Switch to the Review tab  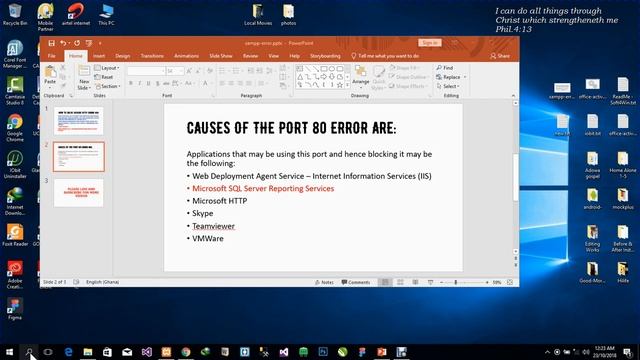click(x=251, y=56)
